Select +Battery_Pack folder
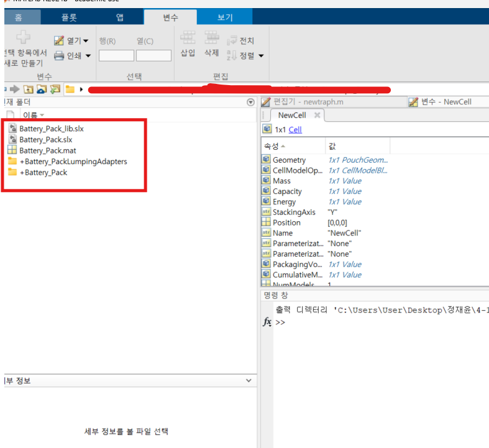 (x=43, y=172)
